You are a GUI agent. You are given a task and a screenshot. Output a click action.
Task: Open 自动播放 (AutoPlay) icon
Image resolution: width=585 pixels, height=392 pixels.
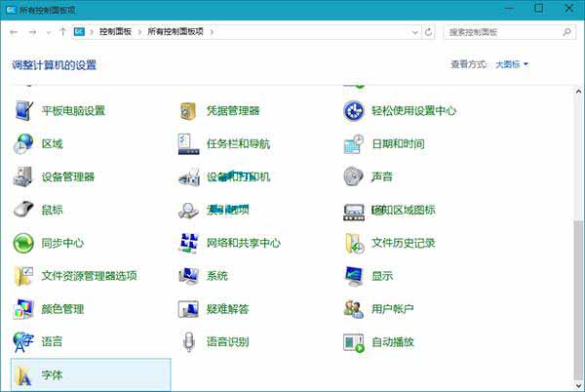pos(354,342)
